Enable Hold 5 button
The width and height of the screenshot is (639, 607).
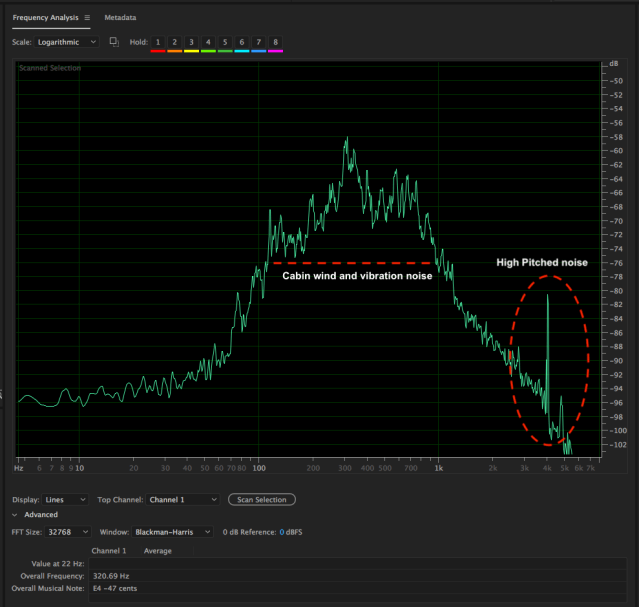[225, 43]
